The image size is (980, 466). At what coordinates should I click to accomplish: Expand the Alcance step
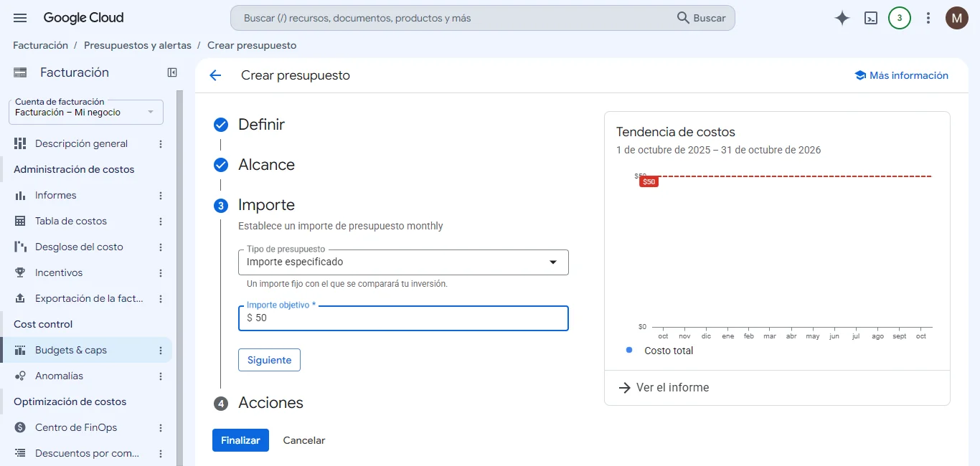(x=266, y=165)
